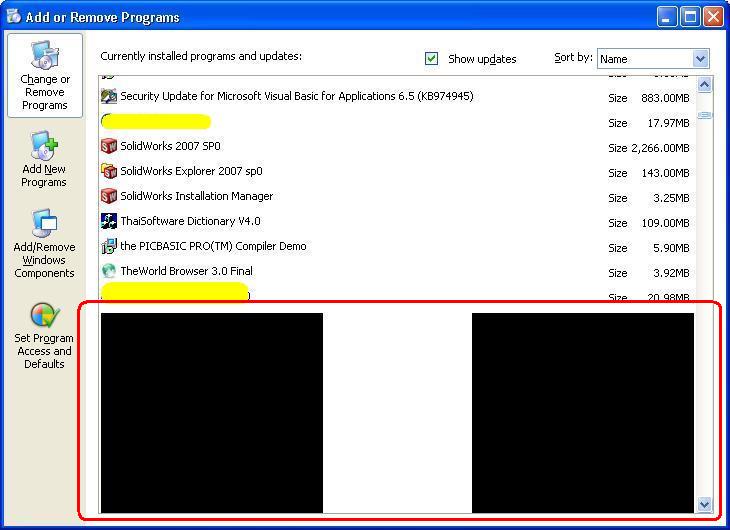Select the SolidWorks 2007 SP0 icon
The image size is (730, 530).
point(109,146)
